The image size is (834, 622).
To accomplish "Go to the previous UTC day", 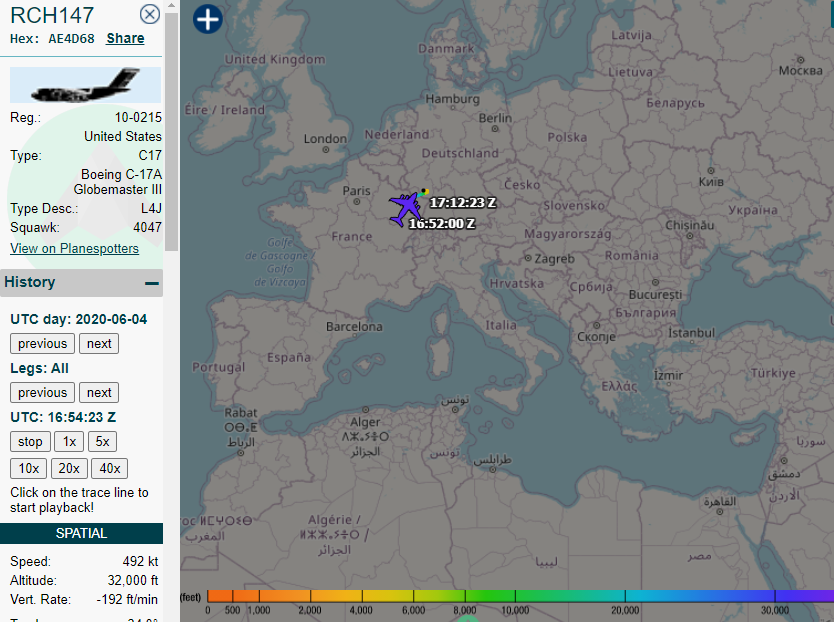I will tap(42, 343).
